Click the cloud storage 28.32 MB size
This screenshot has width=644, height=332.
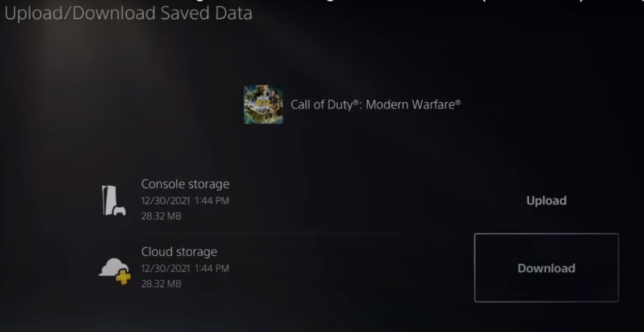coord(161,284)
